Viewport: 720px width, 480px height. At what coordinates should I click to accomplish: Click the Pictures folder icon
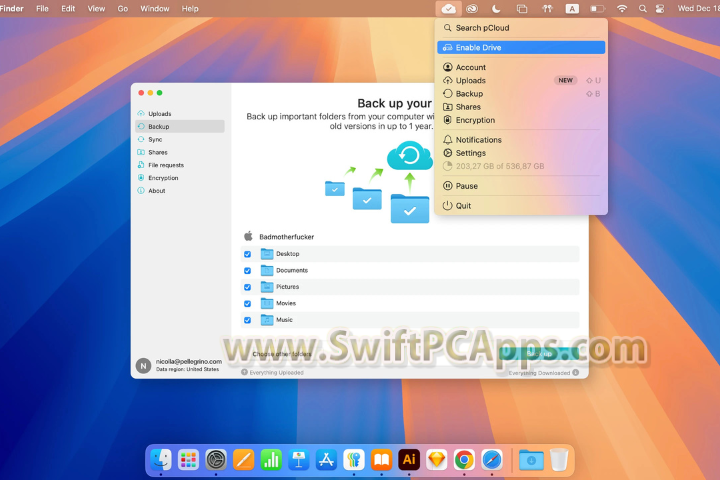point(267,287)
